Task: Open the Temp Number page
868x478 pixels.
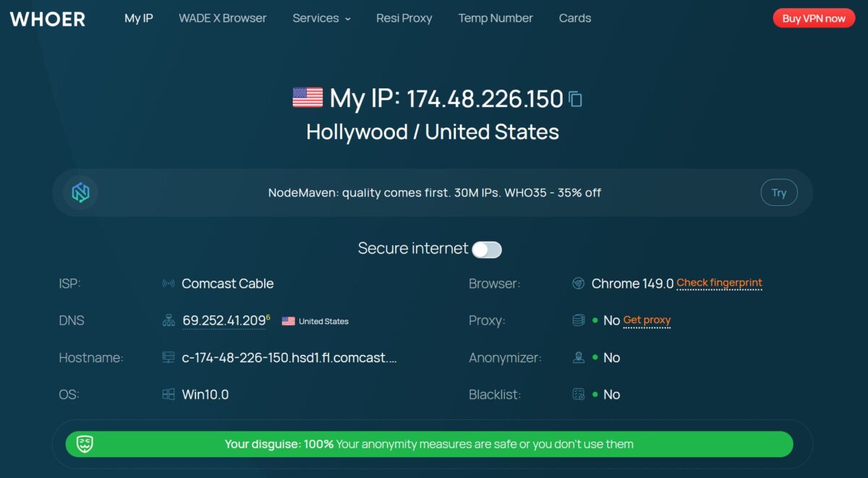Action: tap(495, 18)
